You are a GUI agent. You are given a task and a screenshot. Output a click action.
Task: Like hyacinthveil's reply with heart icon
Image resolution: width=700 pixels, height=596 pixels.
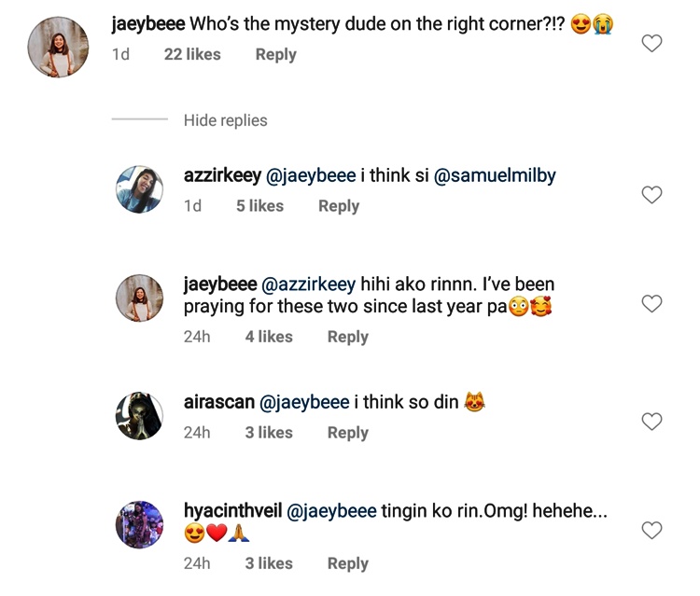[x=652, y=531]
